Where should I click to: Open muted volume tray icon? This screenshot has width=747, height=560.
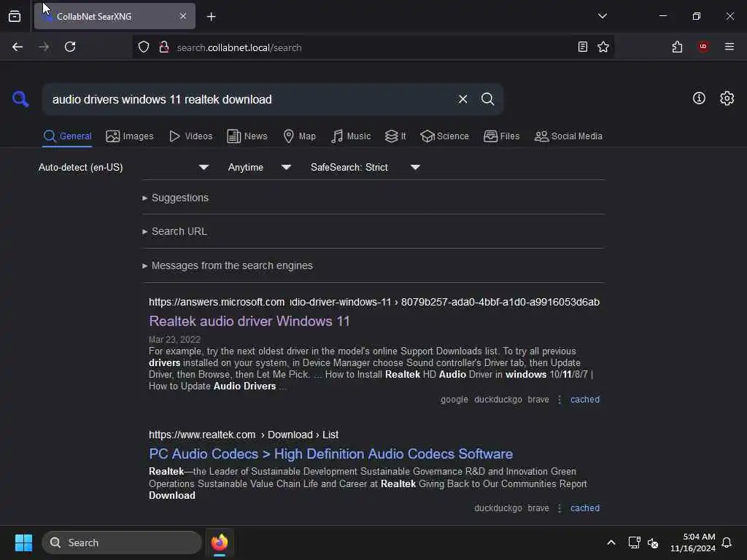[x=653, y=542]
